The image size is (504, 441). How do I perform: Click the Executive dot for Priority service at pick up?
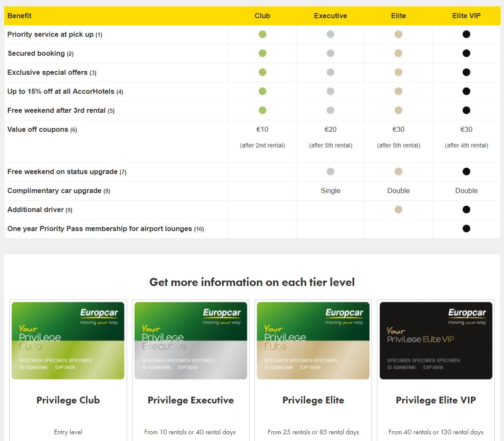point(331,34)
